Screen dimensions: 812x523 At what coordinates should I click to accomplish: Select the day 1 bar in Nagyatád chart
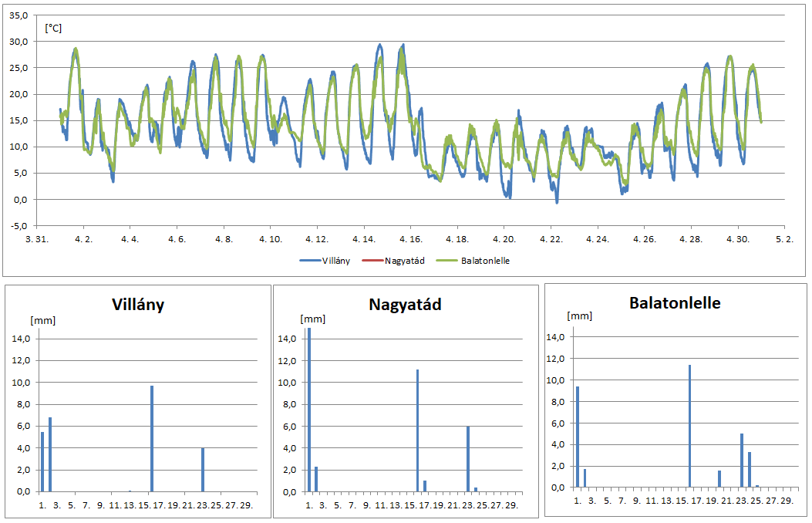click(x=309, y=409)
